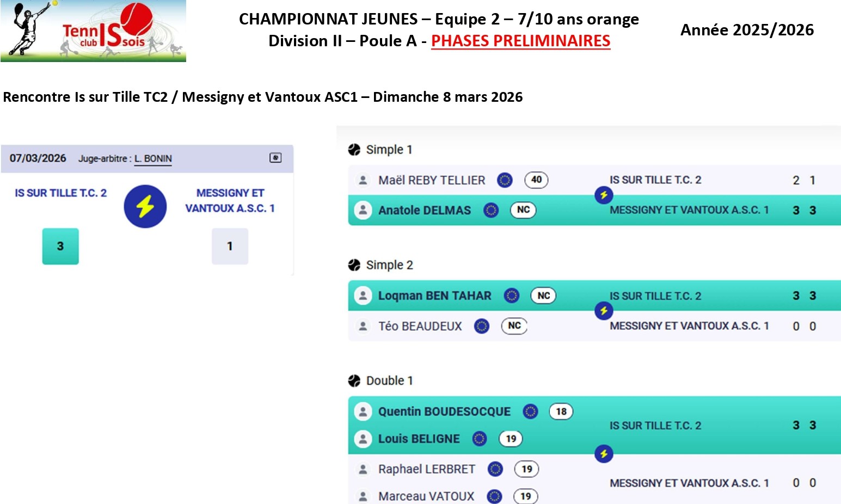This screenshot has height=504, width=841.
Task: Click the blue badge next to Maël REBY TELLIER
Action: click(x=505, y=180)
